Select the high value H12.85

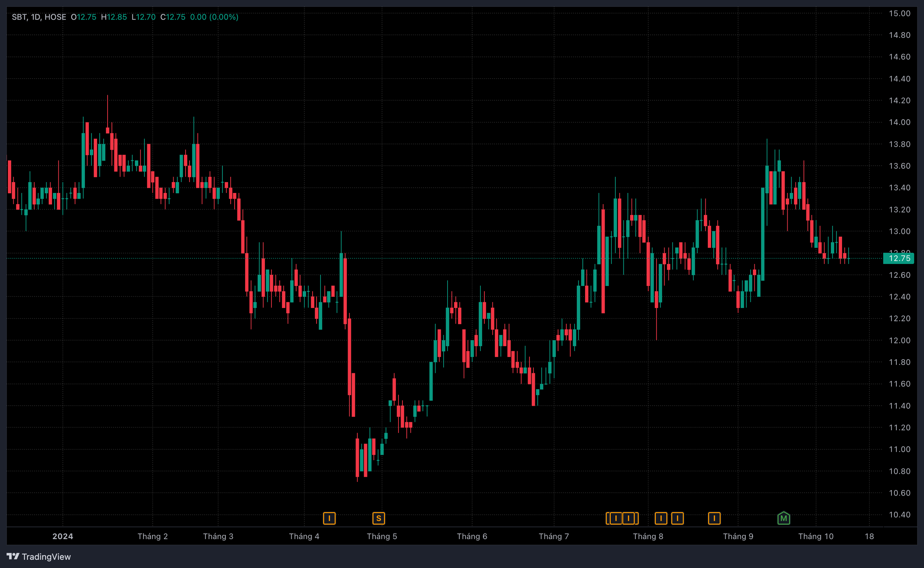(114, 17)
